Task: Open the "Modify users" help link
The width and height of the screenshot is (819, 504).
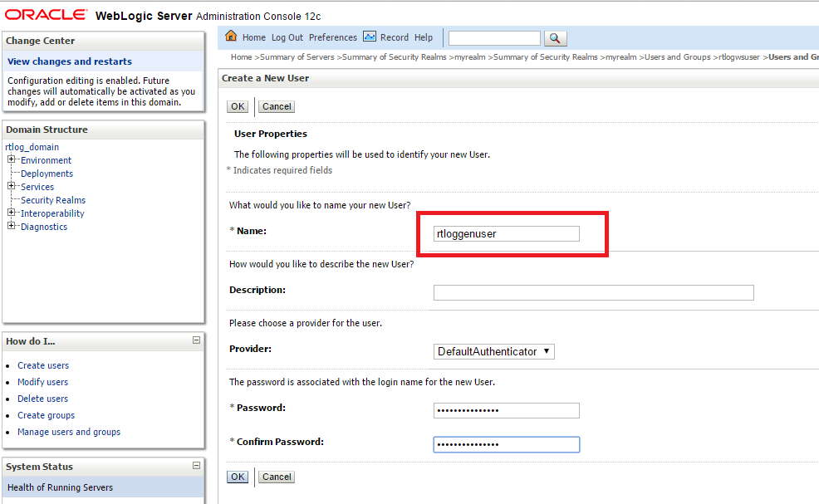Action: click(x=42, y=382)
